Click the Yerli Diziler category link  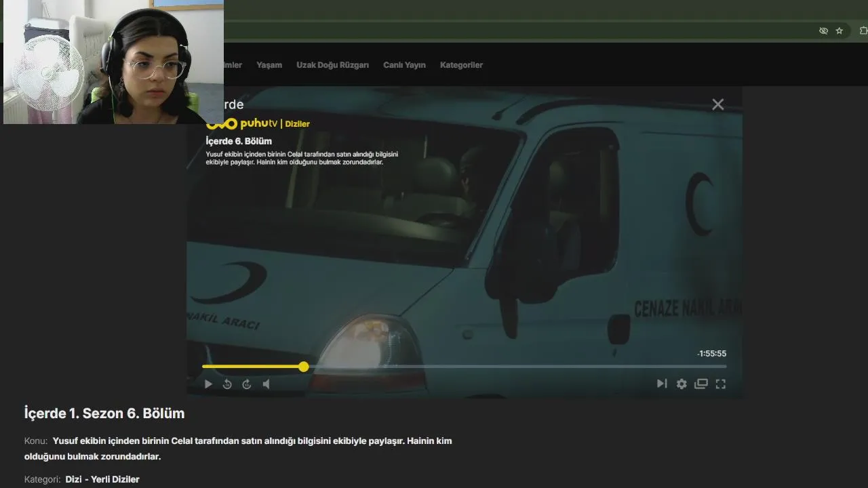click(115, 479)
